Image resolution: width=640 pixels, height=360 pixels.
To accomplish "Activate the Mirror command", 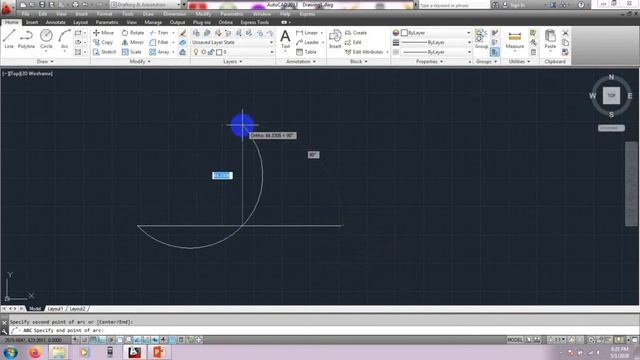I will [133, 42].
